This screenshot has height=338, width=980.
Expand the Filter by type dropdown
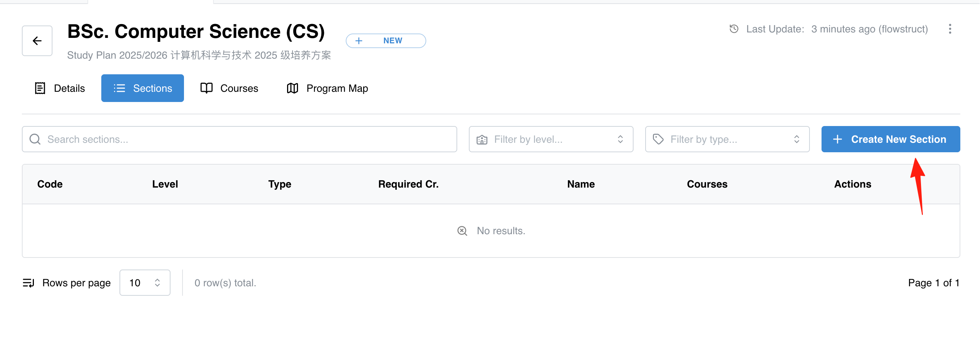click(x=727, y=139)
